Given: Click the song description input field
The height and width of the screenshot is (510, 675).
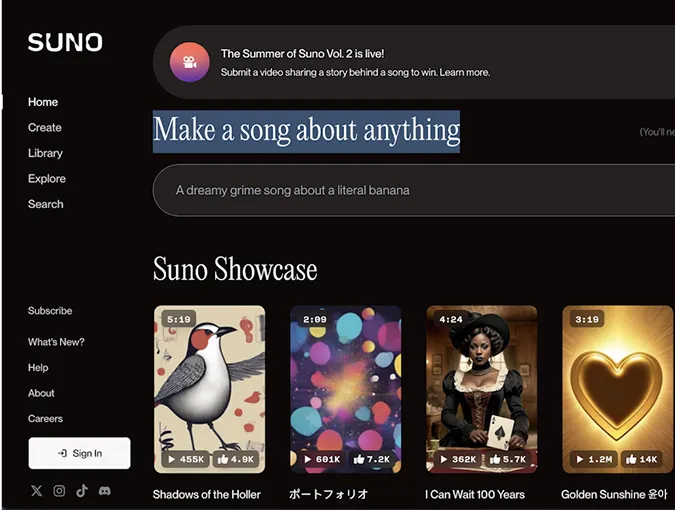Looking at the screenshot, I should 414,190.
